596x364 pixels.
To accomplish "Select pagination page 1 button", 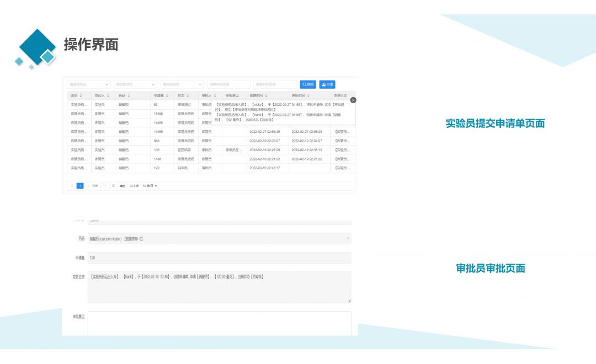I will click(x=80, y=186).
